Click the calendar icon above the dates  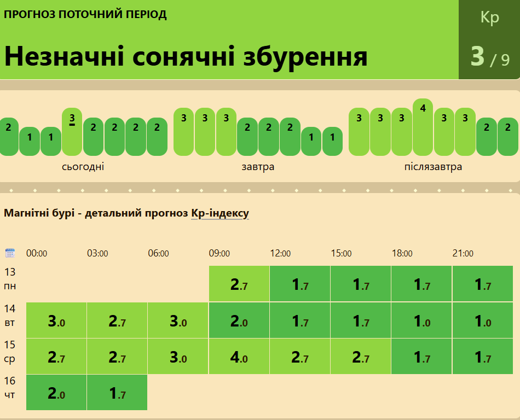10,253
